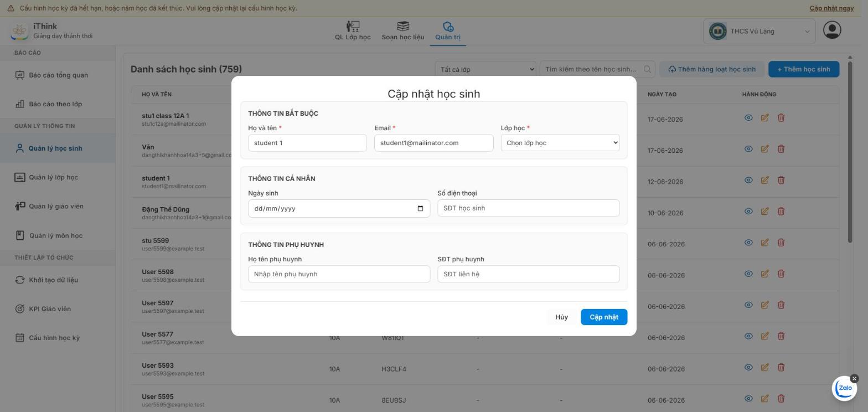Click the Họ tên phụ huynh field

(x=339, y=274)
